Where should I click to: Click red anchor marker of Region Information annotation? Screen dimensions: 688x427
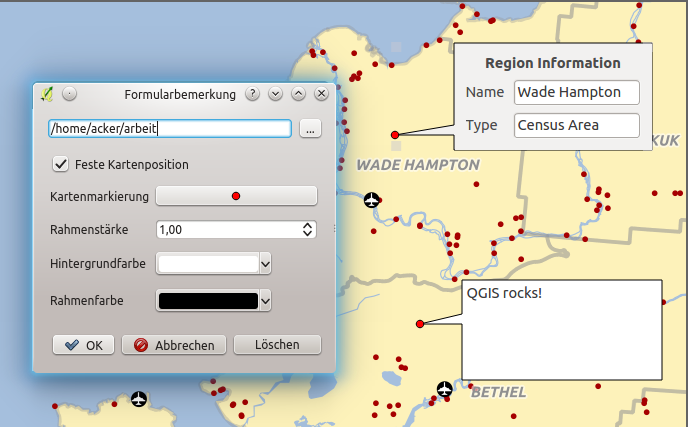395,134
